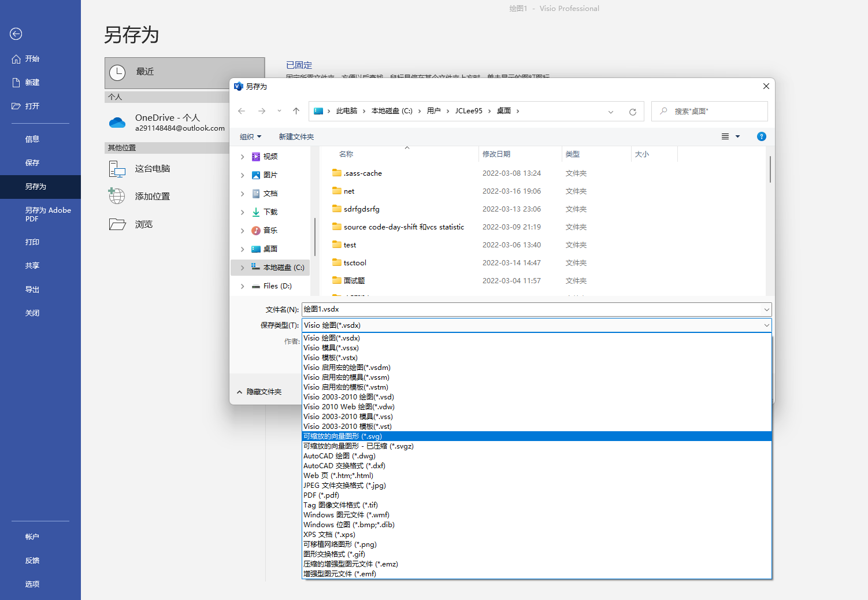Change the file view layout icon
This screenshot has height=600, width=868.
click(x=725, y=136)
